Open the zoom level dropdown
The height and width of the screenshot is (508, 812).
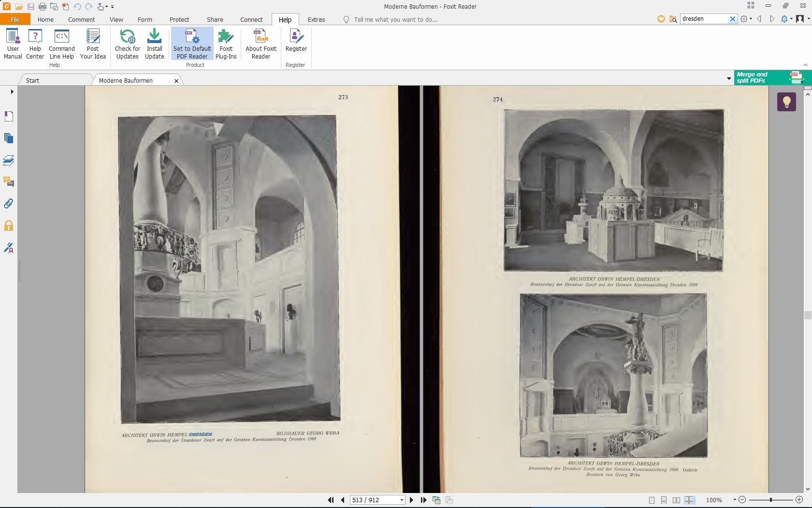[735, 500]
